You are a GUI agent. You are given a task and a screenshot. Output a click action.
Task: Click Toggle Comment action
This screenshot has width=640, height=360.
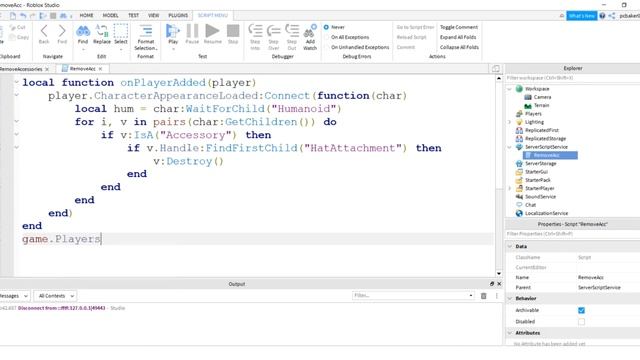tap(459, 27)
